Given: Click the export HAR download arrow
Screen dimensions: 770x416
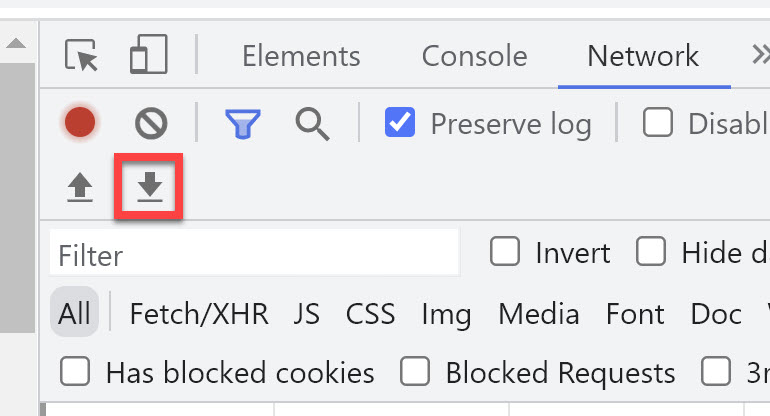Looking at the screenshot, I should [x=150, y=187].
